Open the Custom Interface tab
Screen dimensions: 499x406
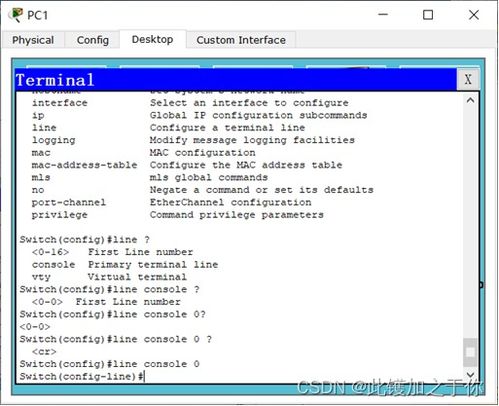click(241, 40)
